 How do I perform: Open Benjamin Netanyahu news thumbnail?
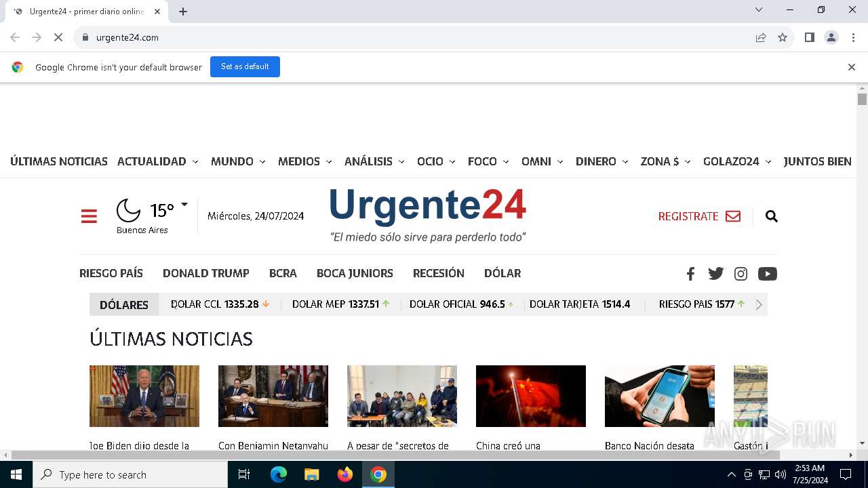click(273, 396)
